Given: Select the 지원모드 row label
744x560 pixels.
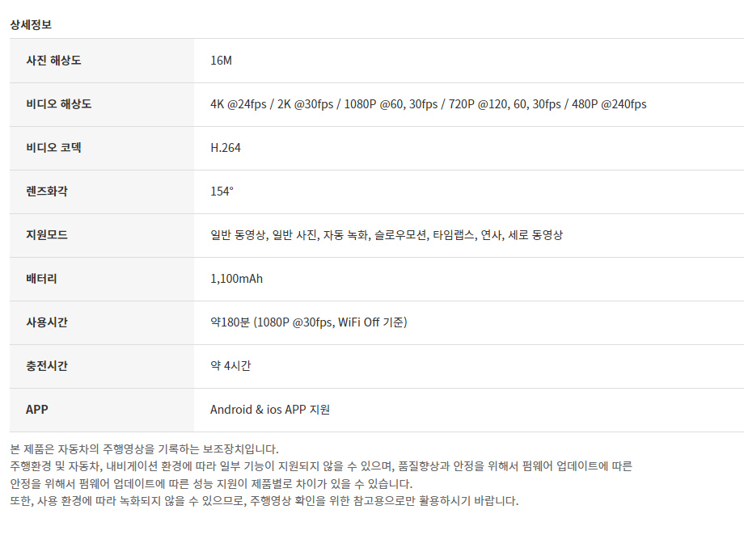Looking at the screenshot, I should click(x=47, y=234).
